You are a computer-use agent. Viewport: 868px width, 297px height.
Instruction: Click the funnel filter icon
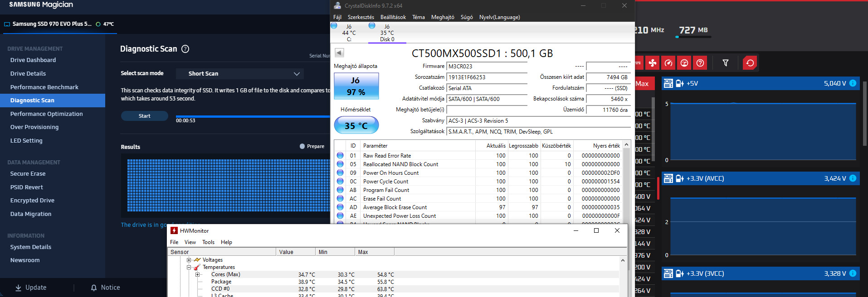(726, 63)
